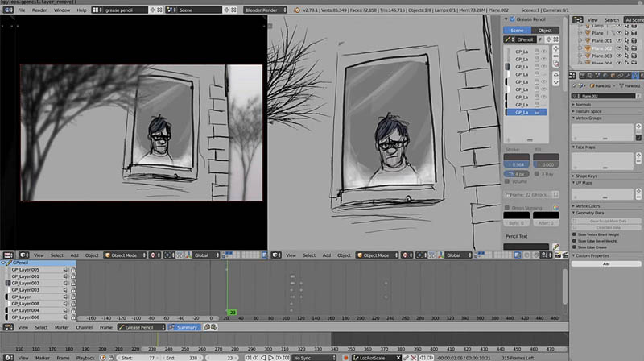Click the outliner editor type icon
Screen dimensions: 644x361
coord(578,19)
